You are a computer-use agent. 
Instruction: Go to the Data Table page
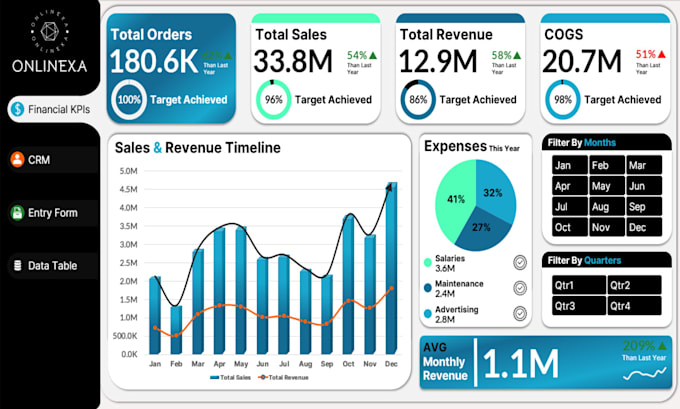tap(54, 265)
